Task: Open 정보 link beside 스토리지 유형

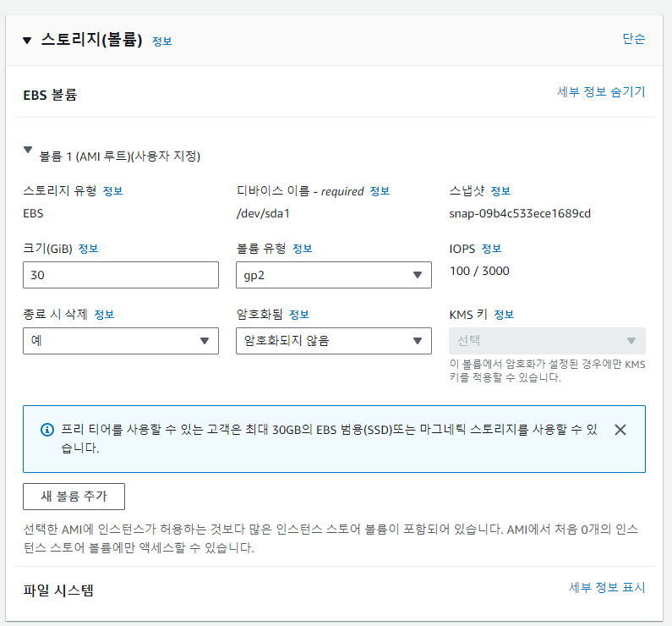Action: [112, 191]
